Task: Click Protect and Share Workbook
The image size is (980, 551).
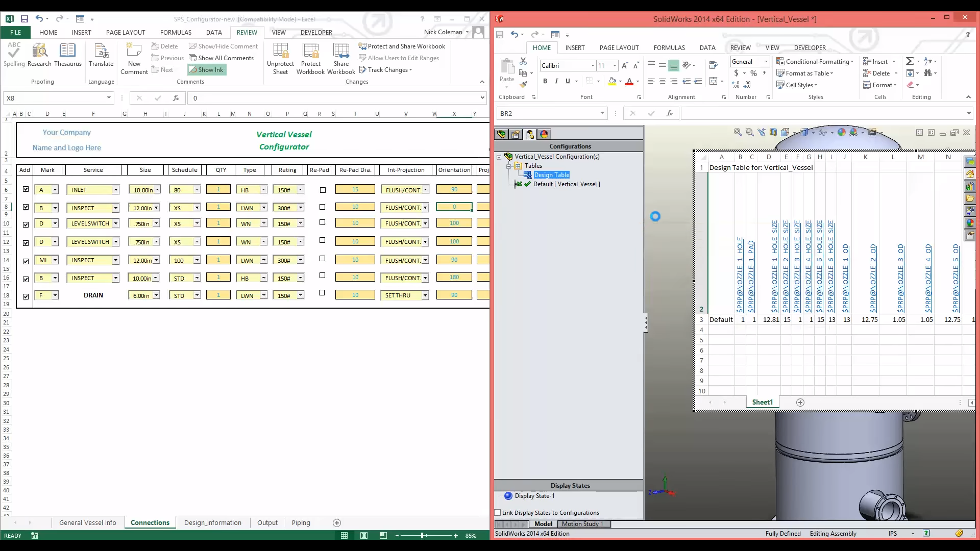Action: click(x=402, y=46)
